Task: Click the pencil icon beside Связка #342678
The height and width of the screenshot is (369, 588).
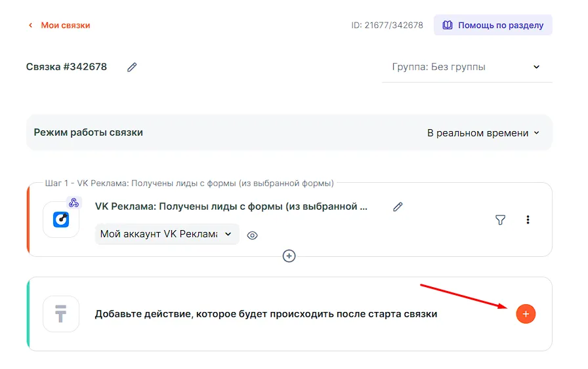Action: coord(132,67)
